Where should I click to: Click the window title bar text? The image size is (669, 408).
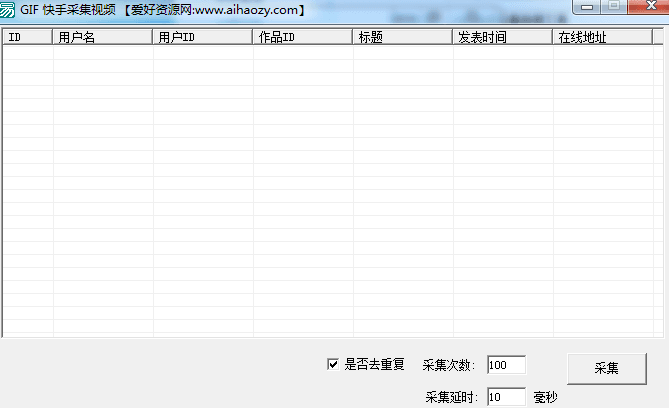point(162,10)
